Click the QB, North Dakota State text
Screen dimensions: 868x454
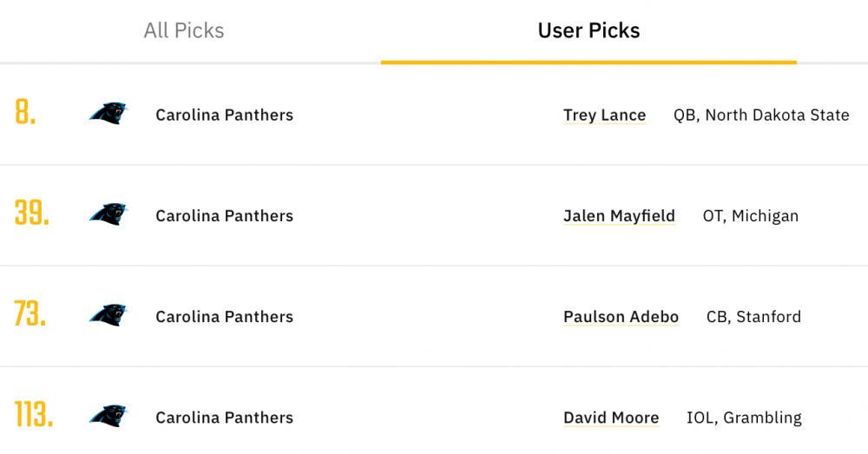[761, 115]
